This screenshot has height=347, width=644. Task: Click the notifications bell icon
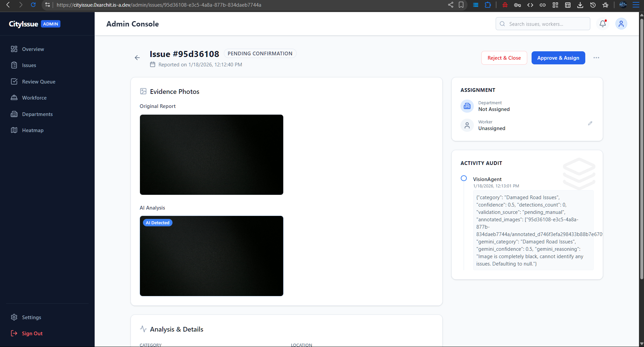(603, 24)
